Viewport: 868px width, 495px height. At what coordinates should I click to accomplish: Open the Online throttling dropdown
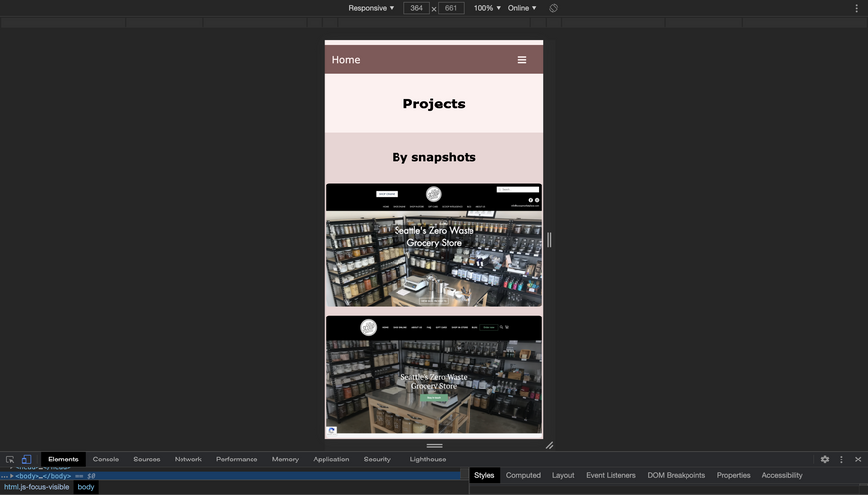[x=522, y=8]
